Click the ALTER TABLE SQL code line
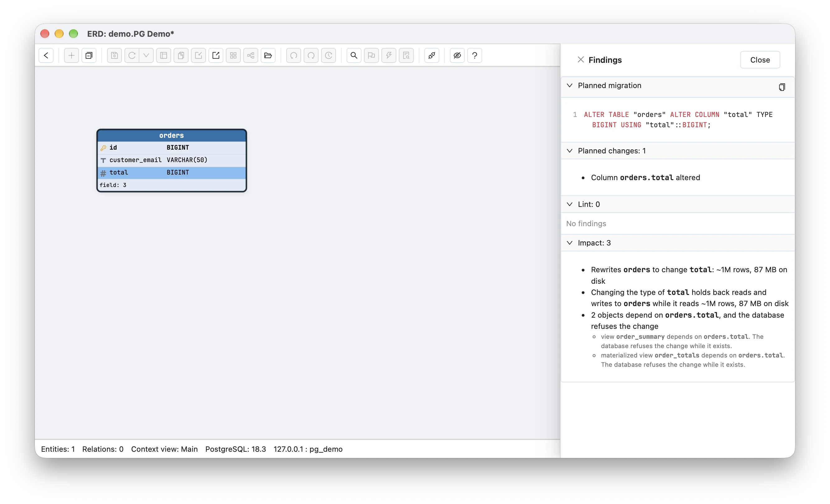The width and height of the screenshot is (830, 504). [x=678, y=119]
